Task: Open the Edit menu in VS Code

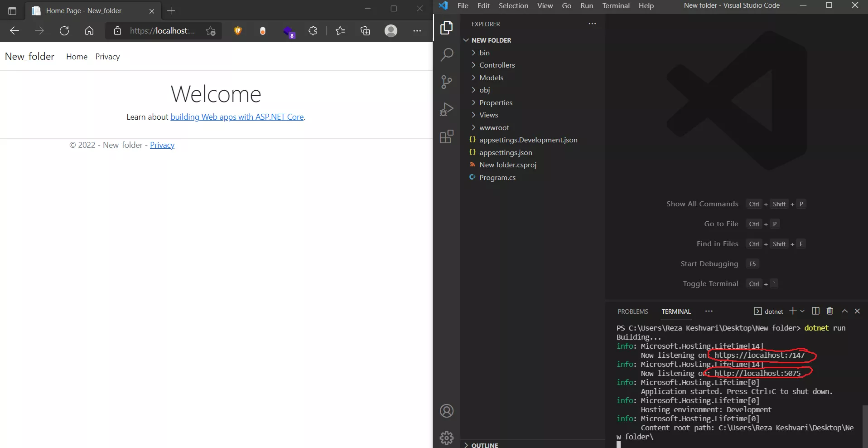Action: coord(483,5)
